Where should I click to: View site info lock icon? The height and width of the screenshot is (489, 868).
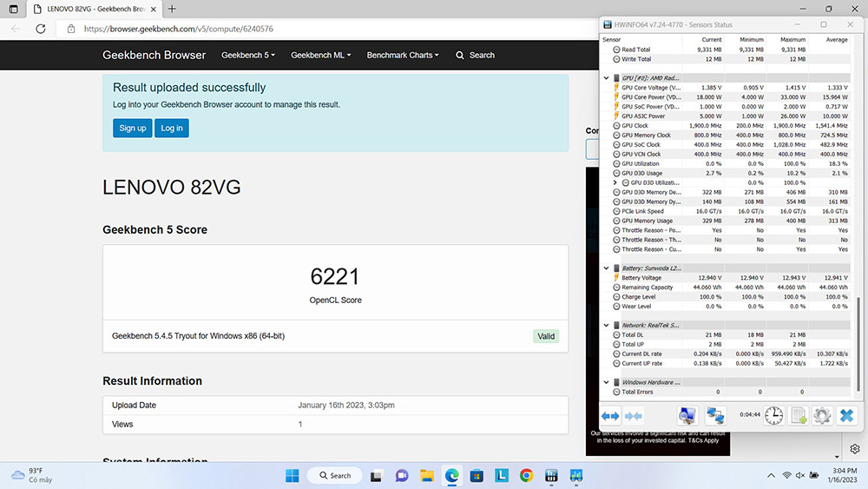[x=71, y=29]
